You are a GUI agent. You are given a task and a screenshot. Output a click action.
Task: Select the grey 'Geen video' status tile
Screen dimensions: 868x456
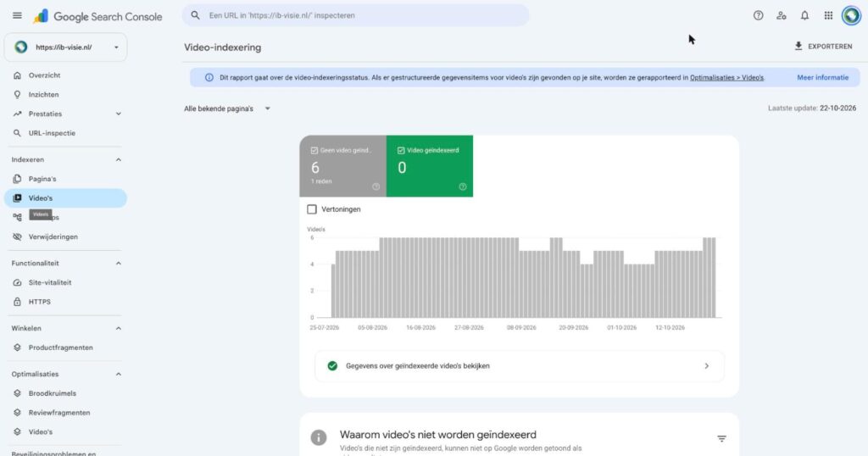(x=342, y=166)
